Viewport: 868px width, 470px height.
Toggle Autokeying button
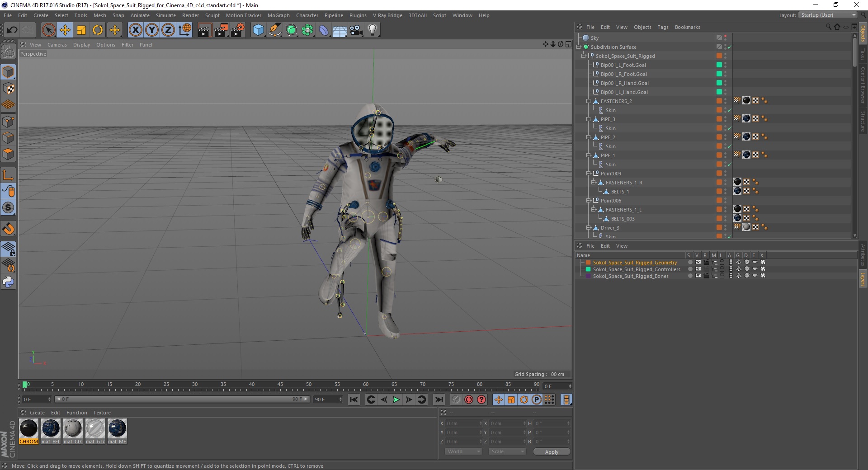469,399
